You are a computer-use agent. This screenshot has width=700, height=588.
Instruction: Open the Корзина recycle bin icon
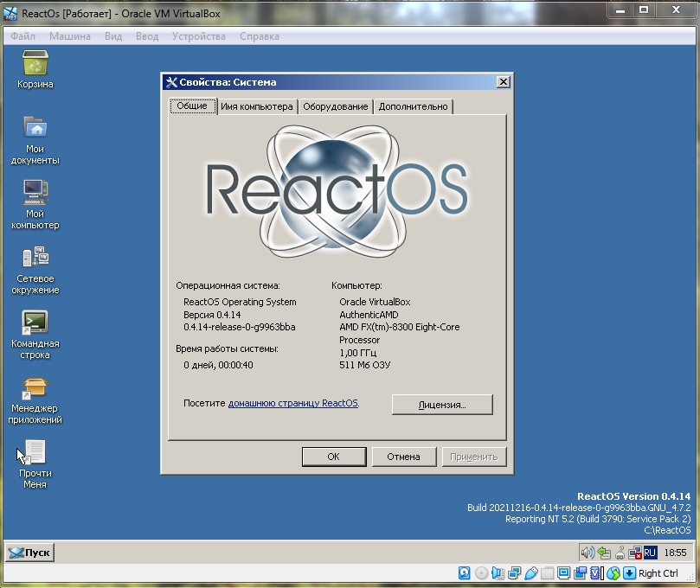(35, 64)
